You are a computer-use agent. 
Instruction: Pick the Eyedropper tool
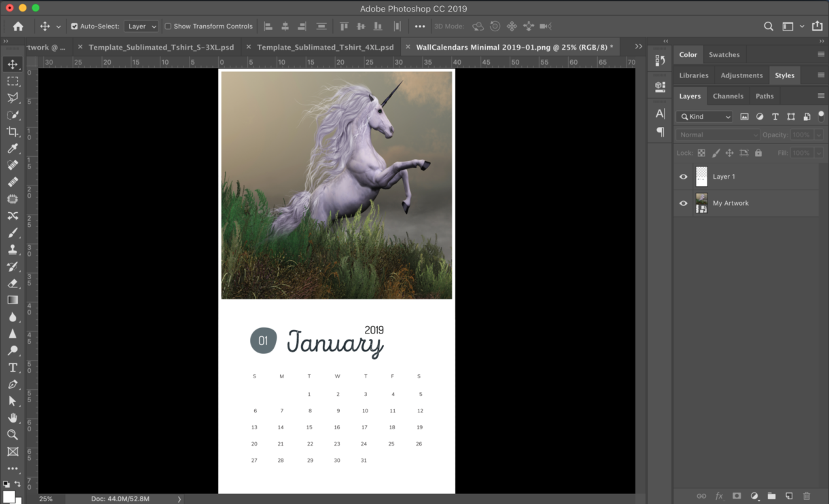click(13, 149)
